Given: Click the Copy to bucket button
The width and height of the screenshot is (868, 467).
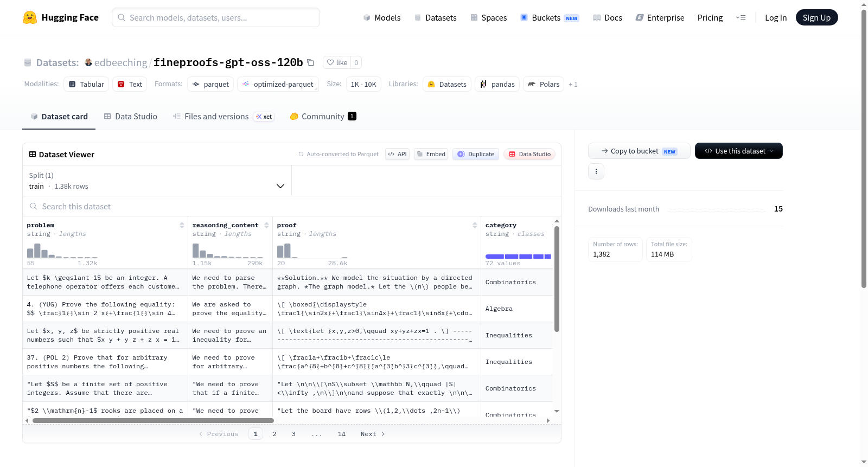Looking at the screenshot, I should pyautogui.click(x=639, y=151).
